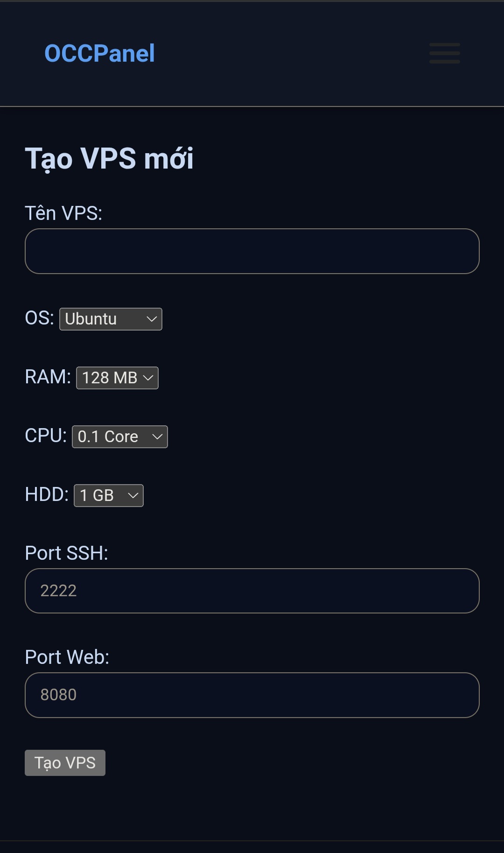Click the Port Web label
Viewport: 504px width, 853px height.
click(67, 657)
